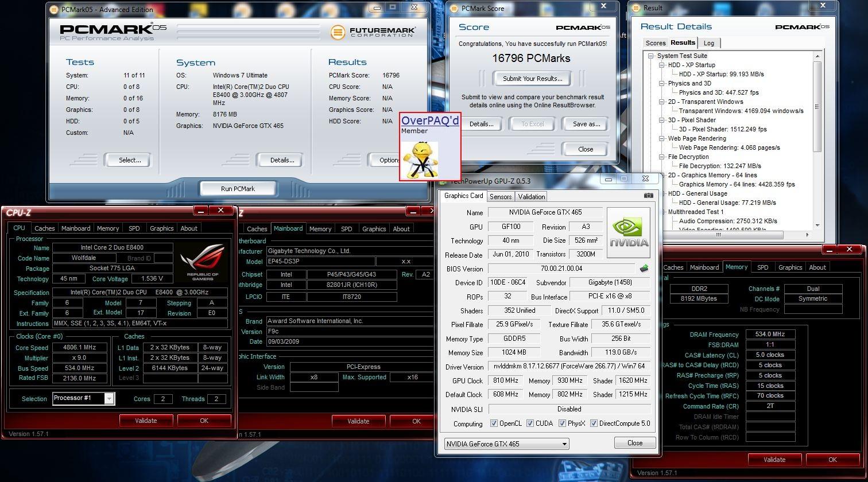Click the GPU-Z BIOS Version field 70.00.21.00.04

tap(561, 269)
